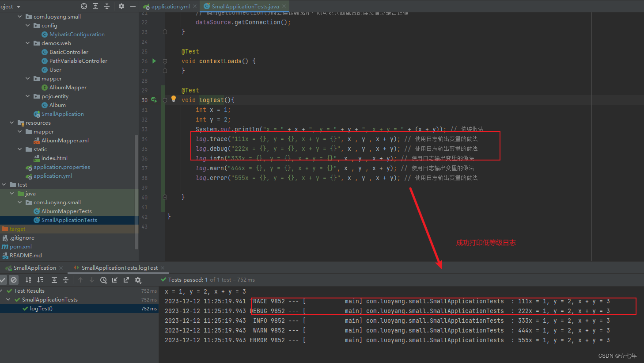Screen dimensions: 644x363
Task: Open index.html under static
Action: coord(54,158)
